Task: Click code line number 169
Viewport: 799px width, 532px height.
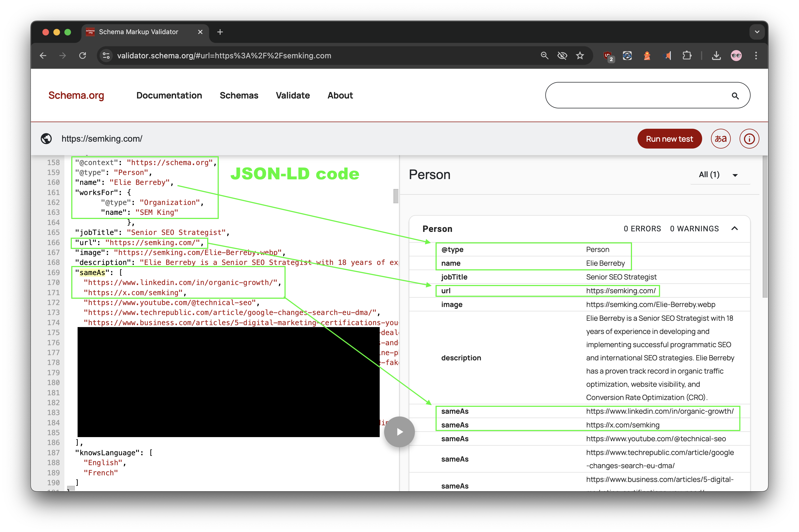Action: pyautogui.click(x=53, y=272)
